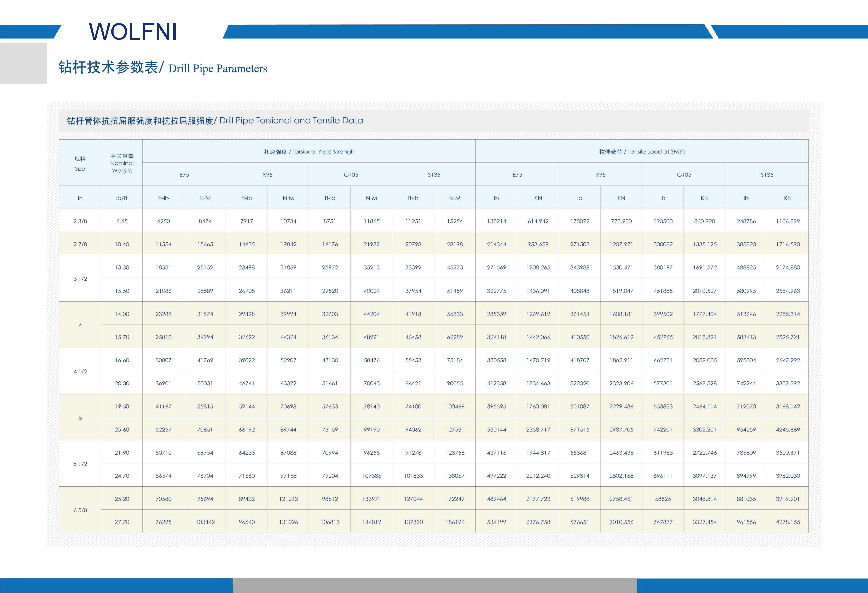This screenshot has width=868, height=593.
Task: Click the 10.40 weight cell
Action: tap(122, 244)
